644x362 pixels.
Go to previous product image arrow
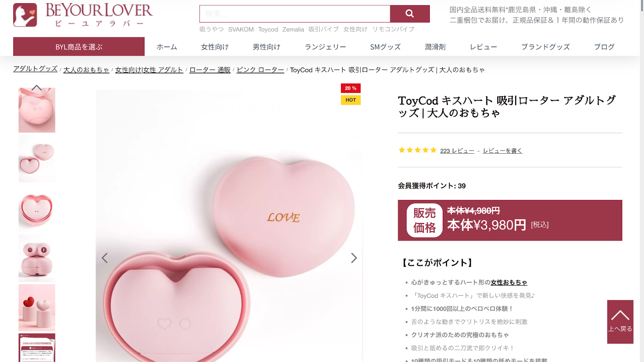point(105,258)
